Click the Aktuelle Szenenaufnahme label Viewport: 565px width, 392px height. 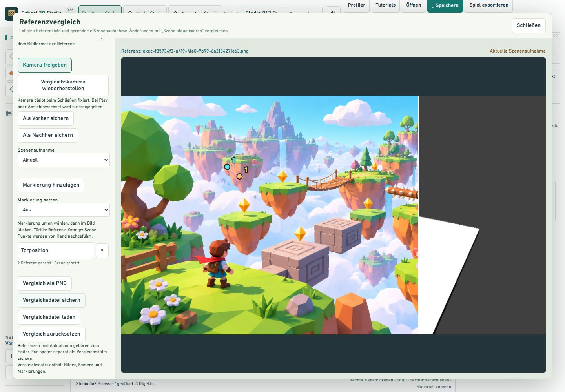(x=518, y=51)
